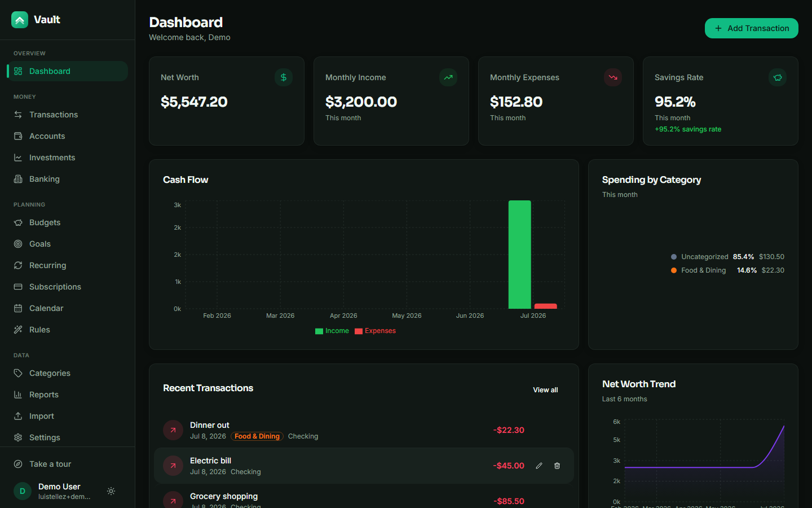Click the Recurring refresh icon
The height and width of the screenshot is (508, 812).
[18, 265]
